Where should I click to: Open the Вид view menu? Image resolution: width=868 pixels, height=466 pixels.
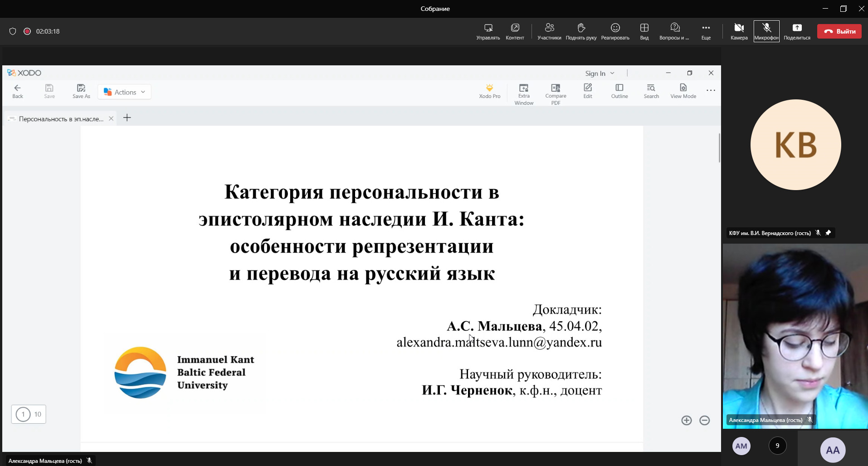click(x=644, y=31)
